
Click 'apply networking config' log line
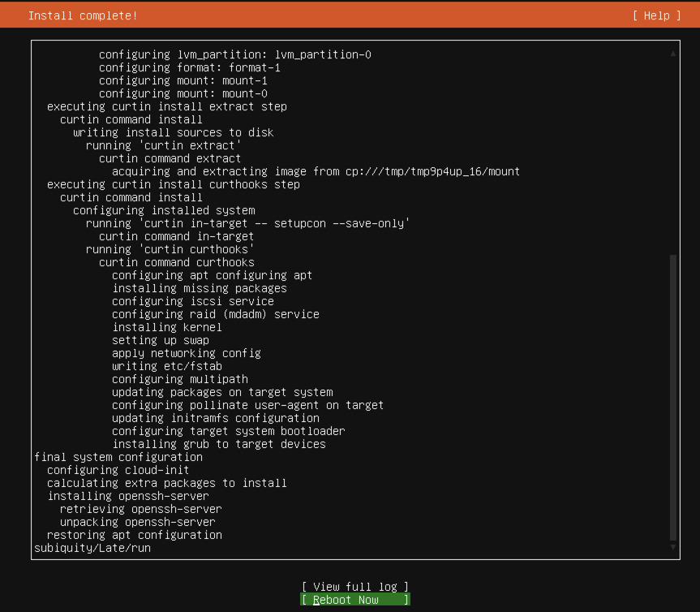tap(187, 354)
